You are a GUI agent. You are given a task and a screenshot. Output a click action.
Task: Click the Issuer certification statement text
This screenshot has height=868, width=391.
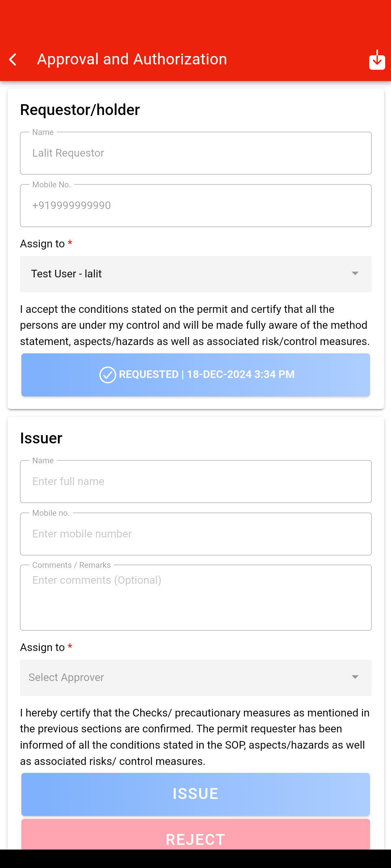coord(195,737)
